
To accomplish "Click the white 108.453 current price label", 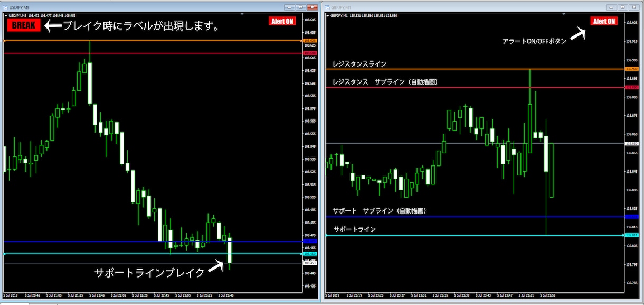I will [x=310, y=263].
